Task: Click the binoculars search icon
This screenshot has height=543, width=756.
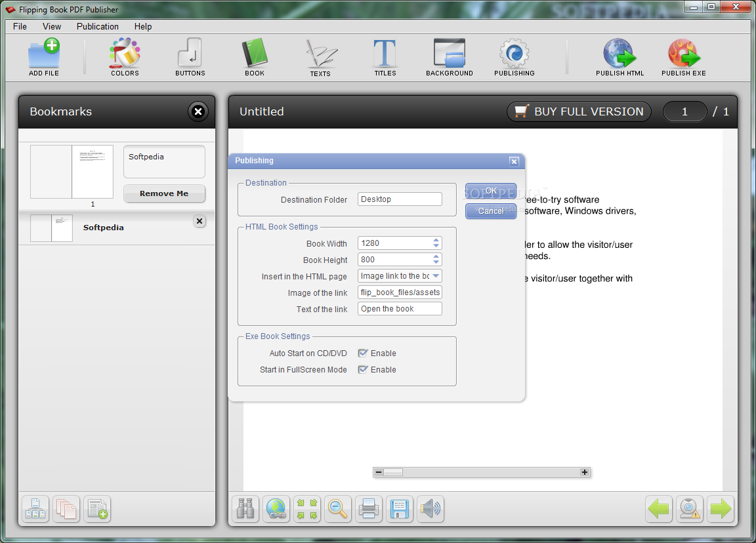Action: click(246, 509)
